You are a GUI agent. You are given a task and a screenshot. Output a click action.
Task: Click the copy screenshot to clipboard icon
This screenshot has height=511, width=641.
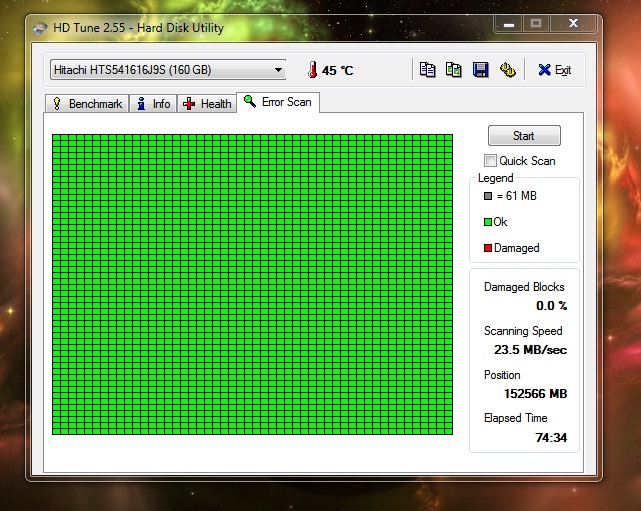[x=454, y=70]
